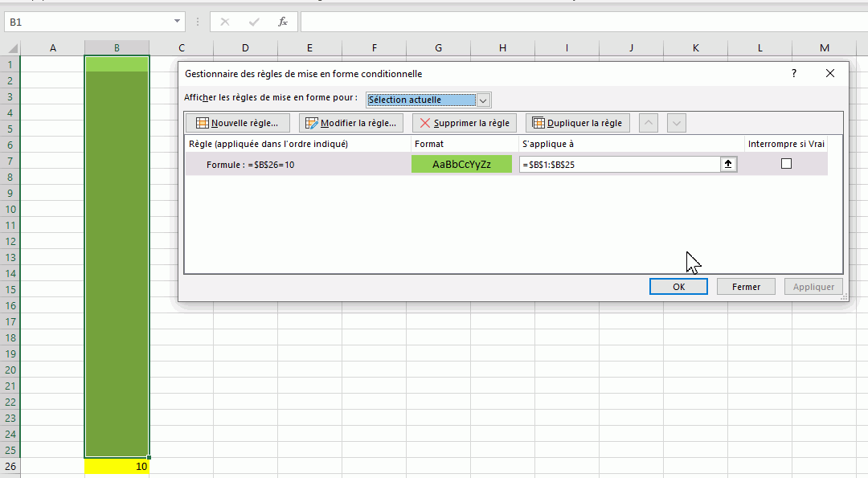Image resolution: width=868 pixels, height=478 pixels.
Task: Click the green AaBbCcYyZz format preview
Action: (461, 164)
